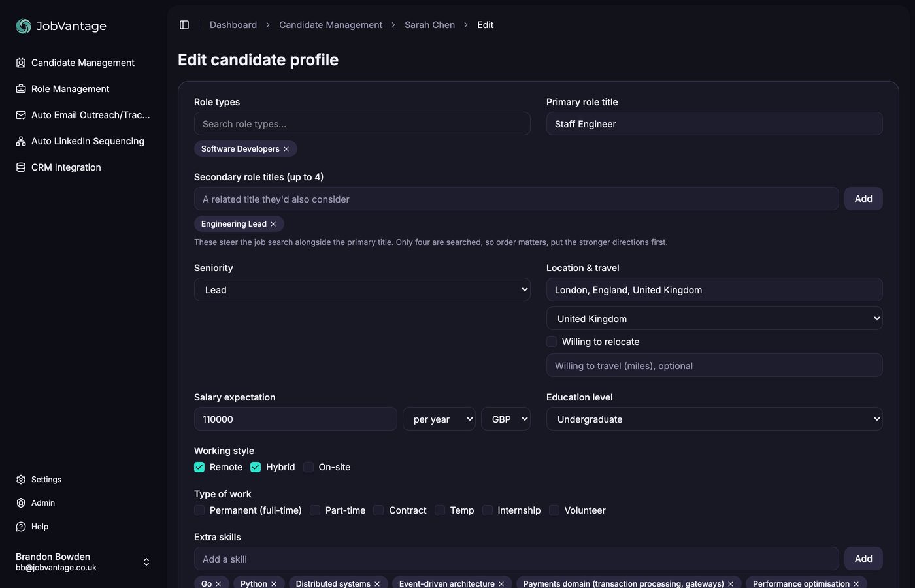Click the Candidate Management sidebar icon
The height and width of the screenshot is (588, 915).
(21, 63)
